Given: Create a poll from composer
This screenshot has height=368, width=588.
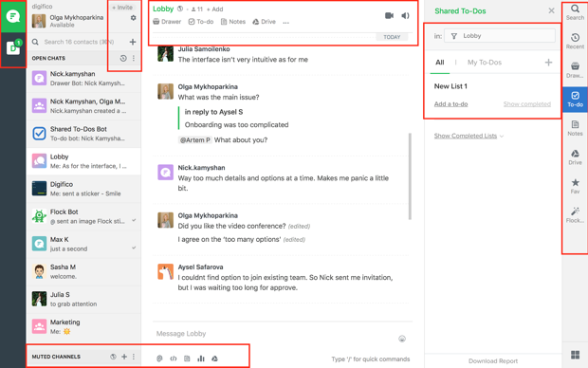Looking at the screenshot, I should [201, 359].
